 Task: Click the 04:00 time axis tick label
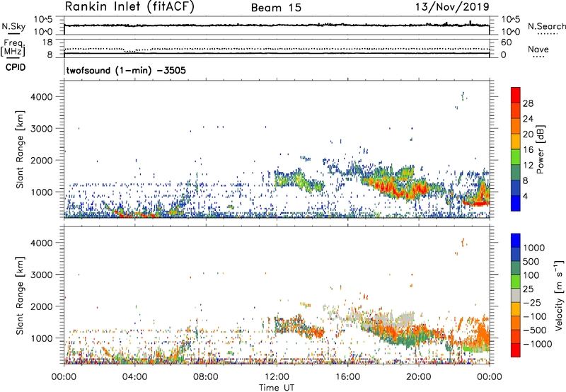pyautogui.click(x=134, y=377)
